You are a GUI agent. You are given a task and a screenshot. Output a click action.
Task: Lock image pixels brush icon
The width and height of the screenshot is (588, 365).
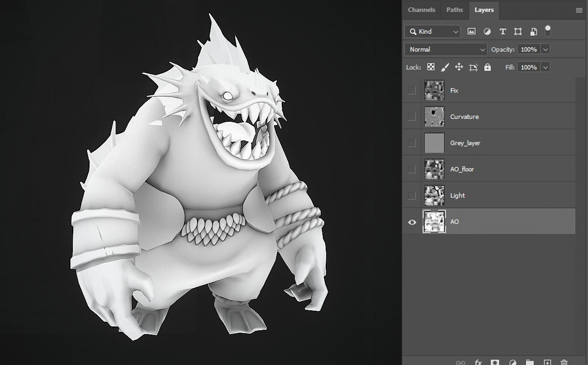pos(445,67)
